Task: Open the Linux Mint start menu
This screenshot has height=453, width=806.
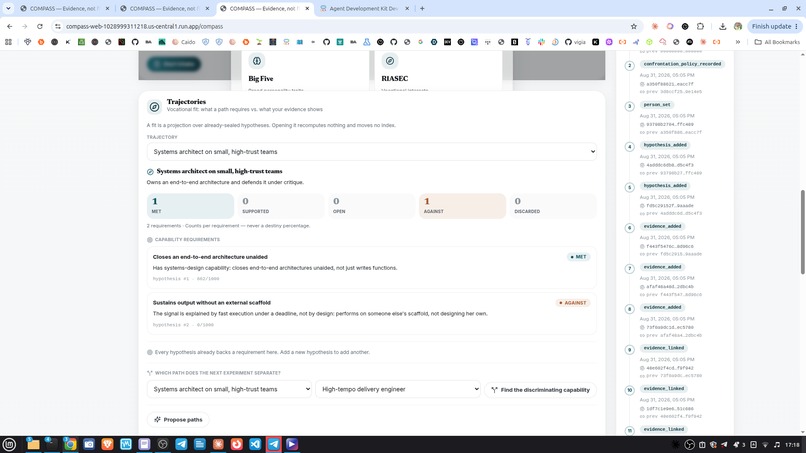Action: (x=9, y=444)
